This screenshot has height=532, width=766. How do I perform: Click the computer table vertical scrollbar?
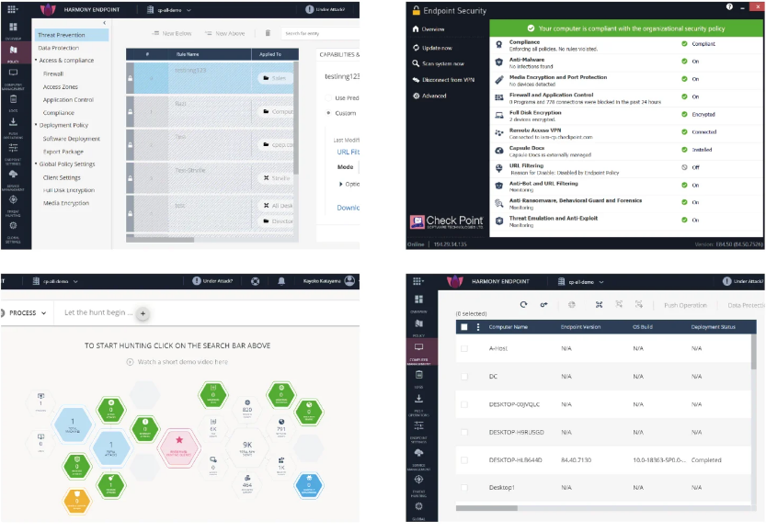tap(754, 351)
